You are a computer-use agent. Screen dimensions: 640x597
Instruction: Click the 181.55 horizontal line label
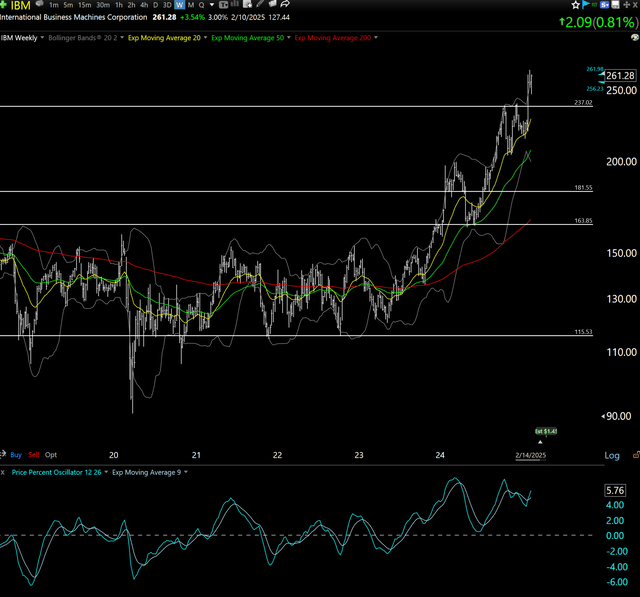pos(583,188)
